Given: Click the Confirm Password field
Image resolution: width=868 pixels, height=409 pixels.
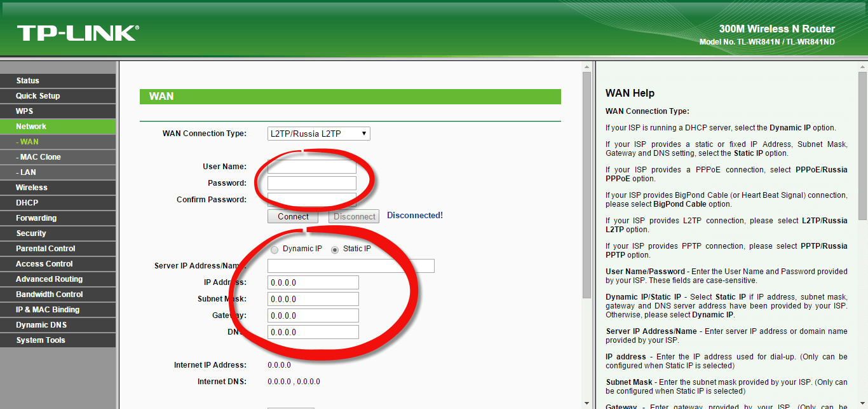Looking at the screenshot, I should (312, 200).
